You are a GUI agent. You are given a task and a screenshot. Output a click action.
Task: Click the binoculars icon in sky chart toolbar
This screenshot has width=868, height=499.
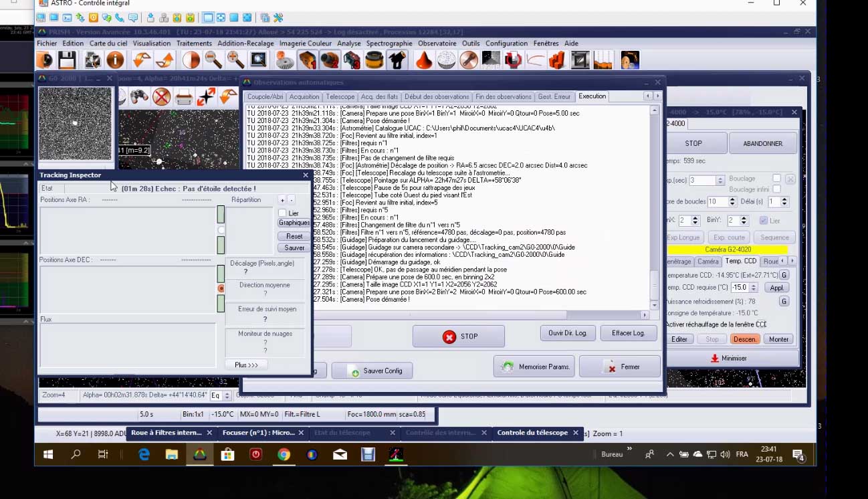tap(138, 98)
